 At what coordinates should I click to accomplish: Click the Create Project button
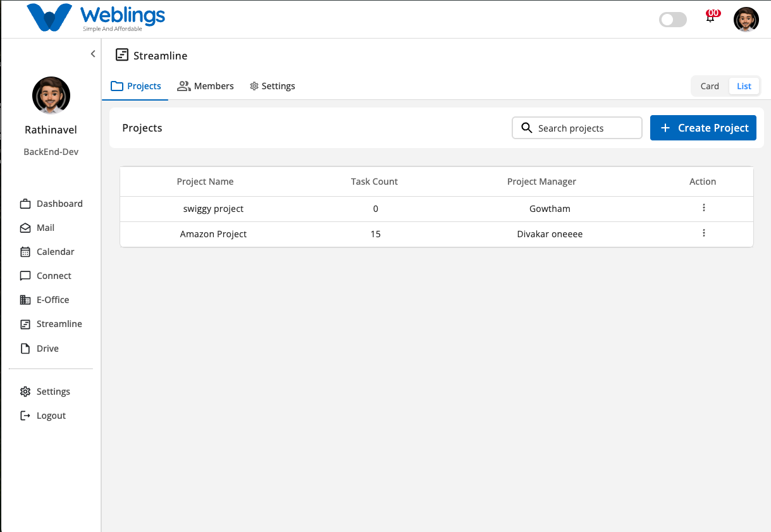coord(703,128)
